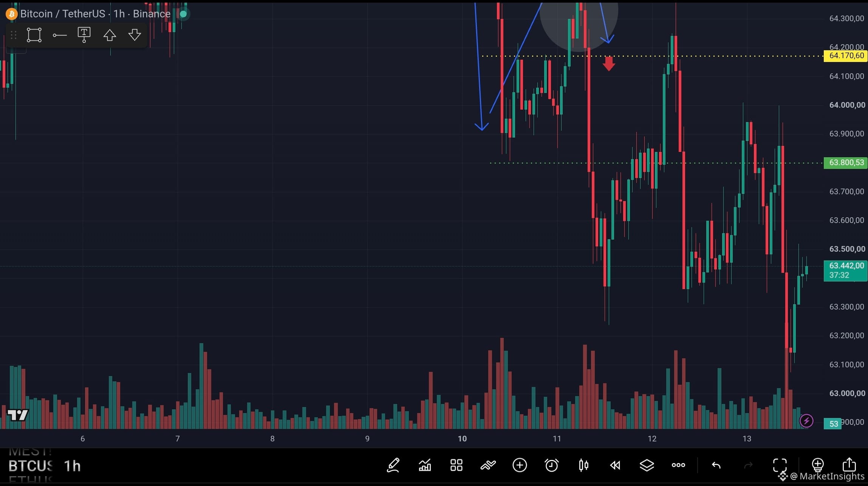Click the 64.000,00 price scale label
Viewport: 868px width, 486px height.
(847, 105)
